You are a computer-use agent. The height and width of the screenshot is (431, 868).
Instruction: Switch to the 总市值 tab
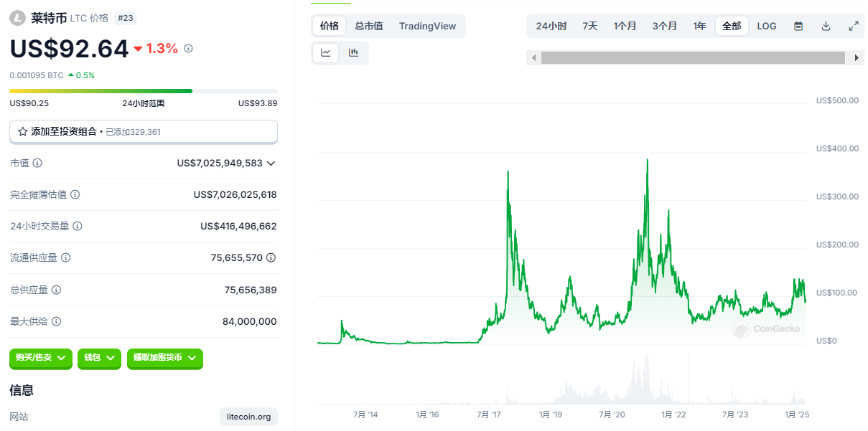368,26
